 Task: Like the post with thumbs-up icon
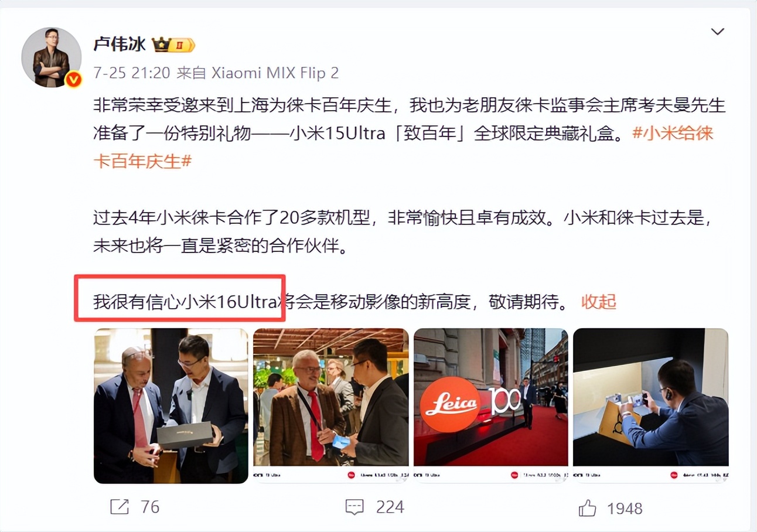click(x=588, y=507)
